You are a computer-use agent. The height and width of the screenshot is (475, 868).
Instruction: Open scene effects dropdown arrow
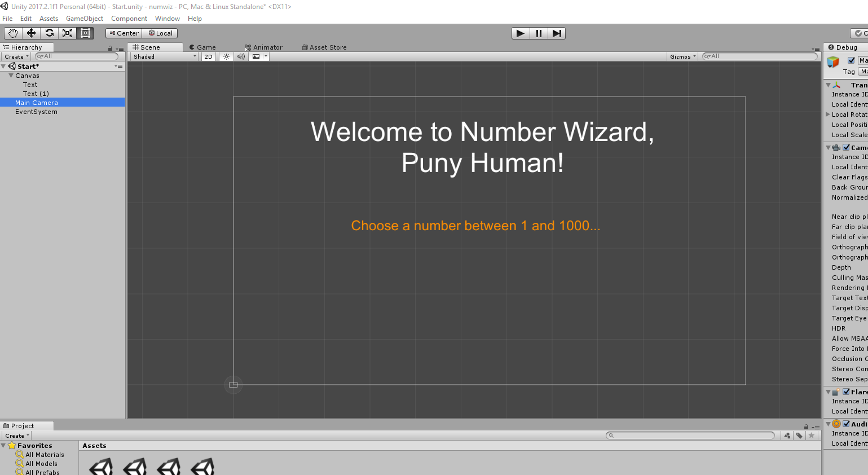pos(266,56)
